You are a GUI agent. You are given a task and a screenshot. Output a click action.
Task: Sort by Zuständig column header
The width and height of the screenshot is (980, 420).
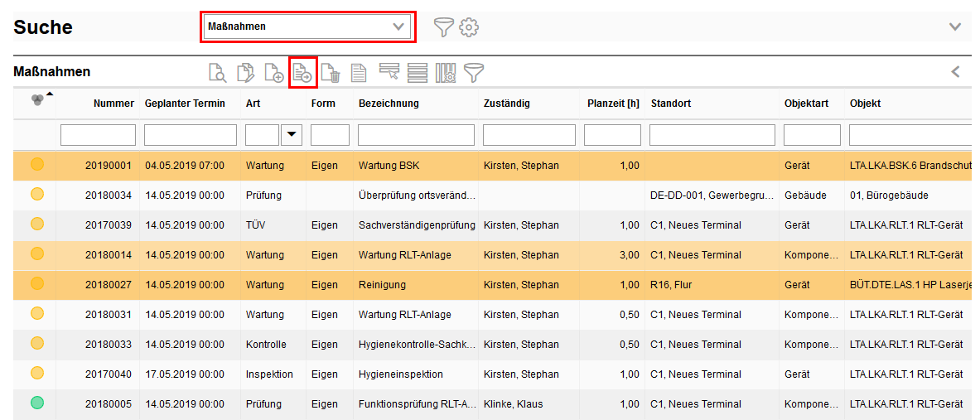click(x=506, y=104)
